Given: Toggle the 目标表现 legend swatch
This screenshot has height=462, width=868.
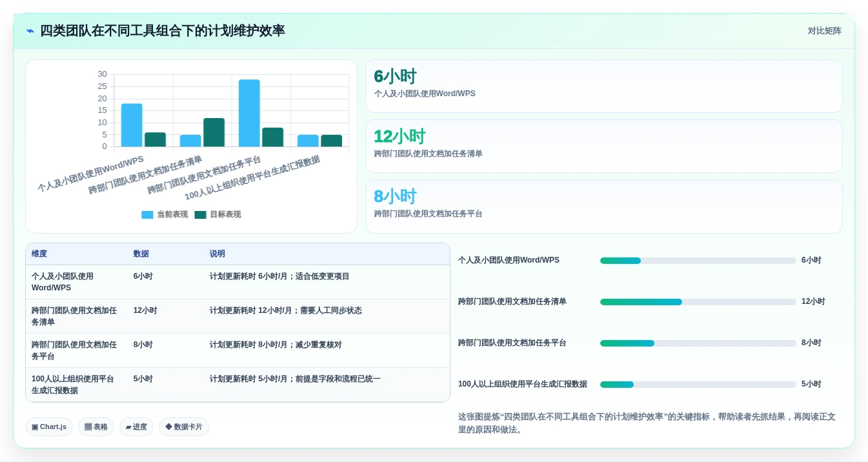Looking at the screenshot, I should tap(200, 215).
